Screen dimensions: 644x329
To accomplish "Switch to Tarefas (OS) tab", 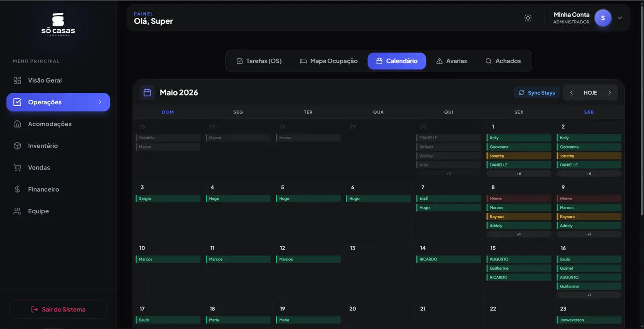I will 259,61.
